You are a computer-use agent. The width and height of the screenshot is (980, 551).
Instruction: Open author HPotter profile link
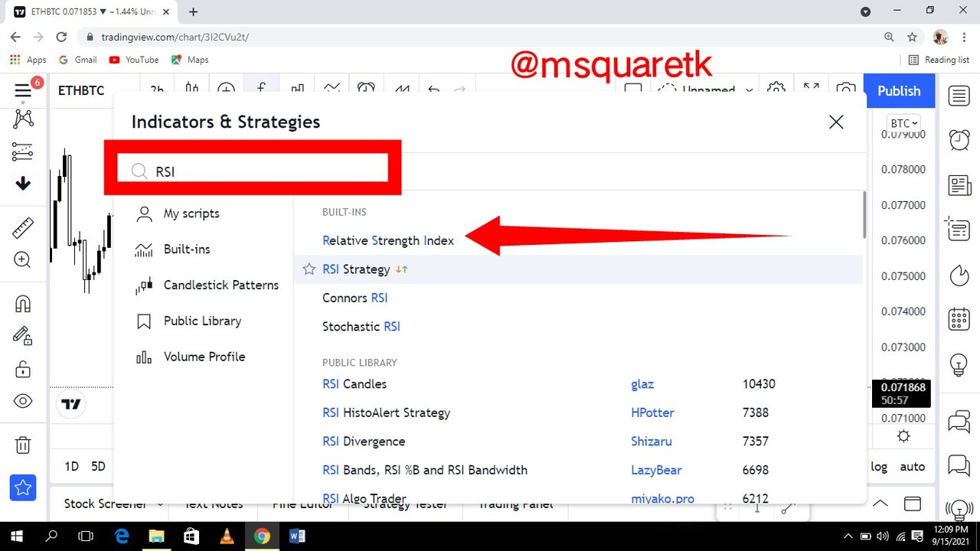(652, 412)
